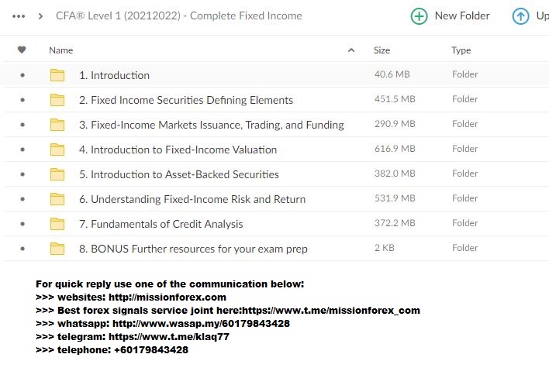The width and height of the screenshot is (549, 392).
Task: Click the telephone number +60179843428 text
Action: pyautogui.click(x=151, y=349)
